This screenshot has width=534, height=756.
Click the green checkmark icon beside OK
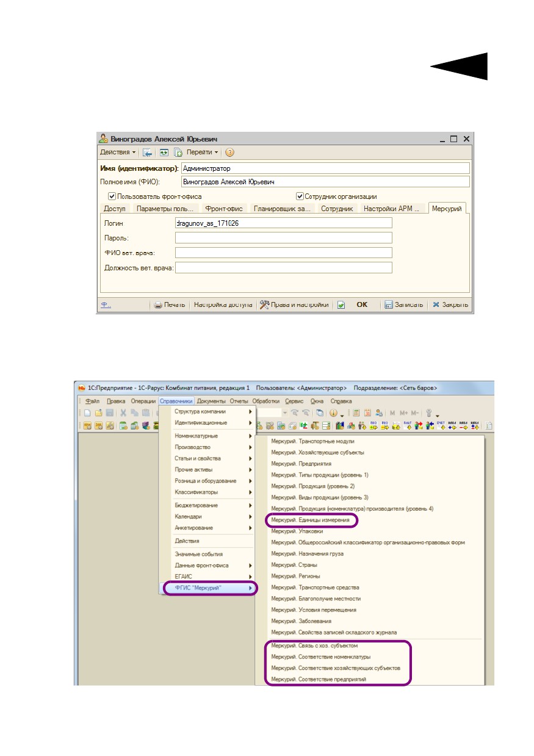[342, 304]
